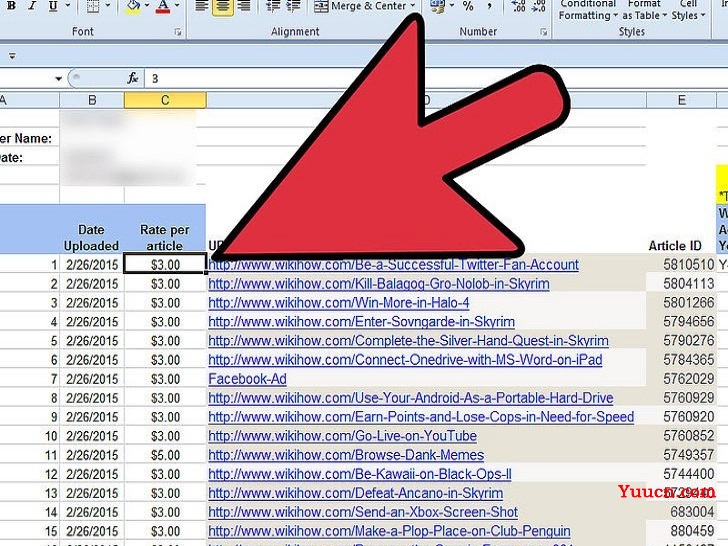This screenshot has width=728, height=546.
Task: Open Number format dialog launcher
Action: pyautogui.click(x=544, y=32)
